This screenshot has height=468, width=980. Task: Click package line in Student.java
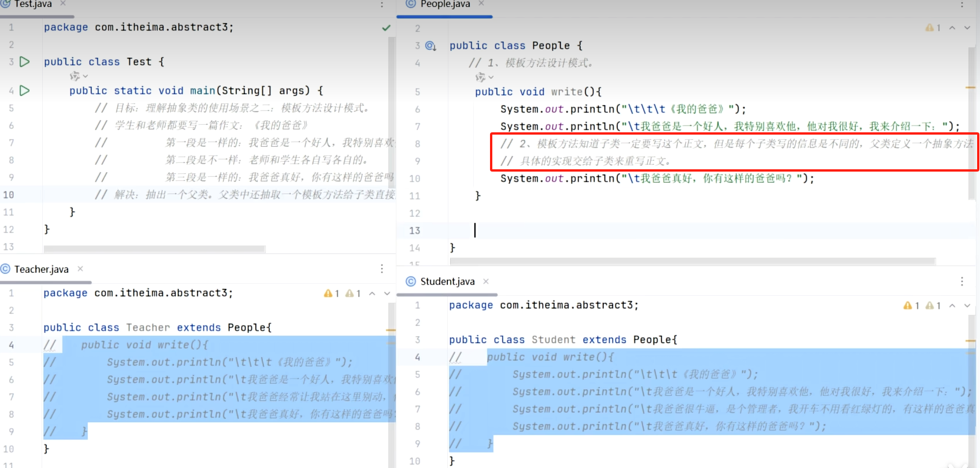(x=544, y=305)
